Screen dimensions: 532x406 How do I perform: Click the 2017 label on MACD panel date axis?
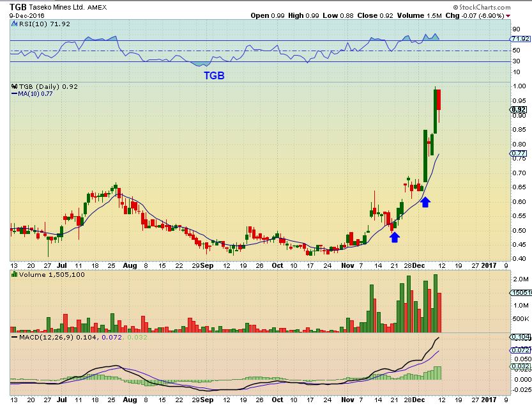pyautogui.click(x=489, y=400)
